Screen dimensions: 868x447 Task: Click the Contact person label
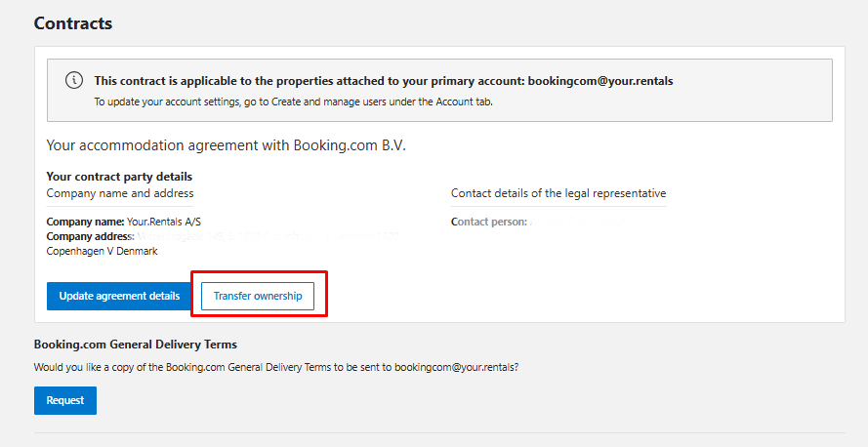[488, 223]
